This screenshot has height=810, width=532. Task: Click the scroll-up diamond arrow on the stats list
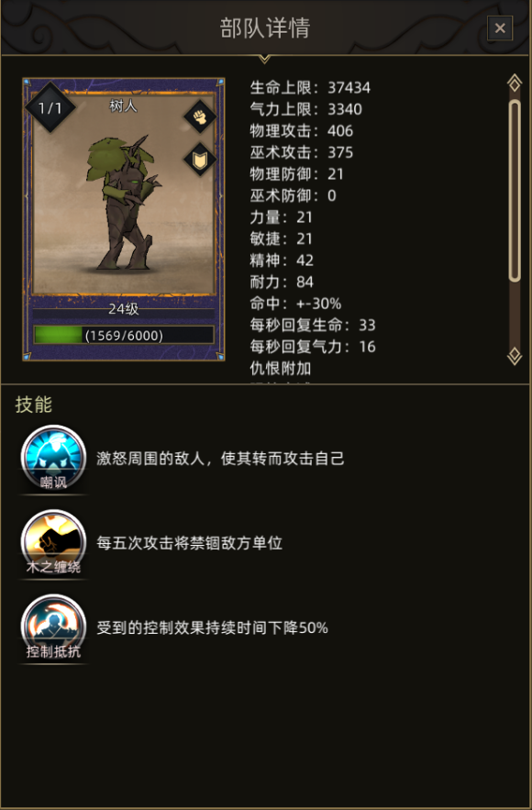515,83
